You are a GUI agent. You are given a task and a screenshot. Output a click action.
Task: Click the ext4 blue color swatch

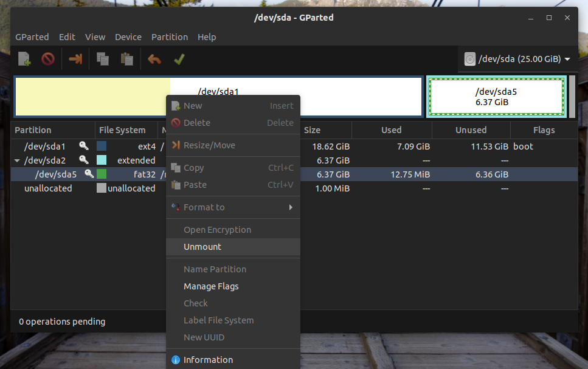[102, 146]
